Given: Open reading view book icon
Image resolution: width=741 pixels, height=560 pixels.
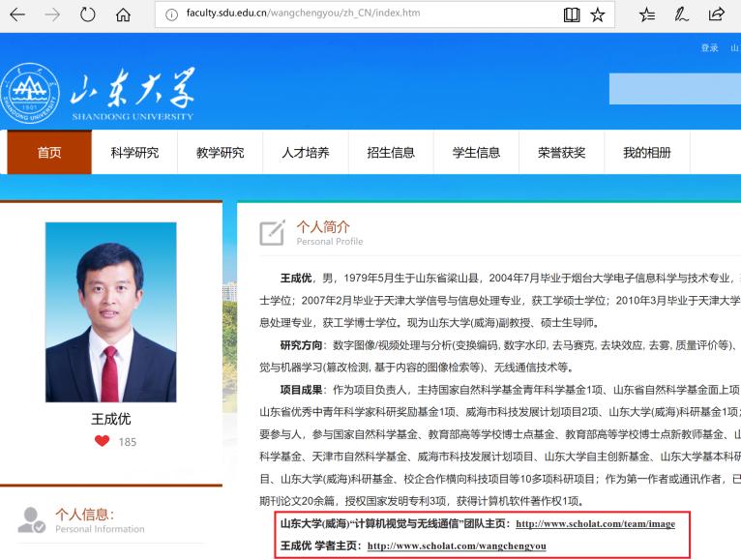Looking at the screenshot, I should pyautogui.click(x=572, y=15).
